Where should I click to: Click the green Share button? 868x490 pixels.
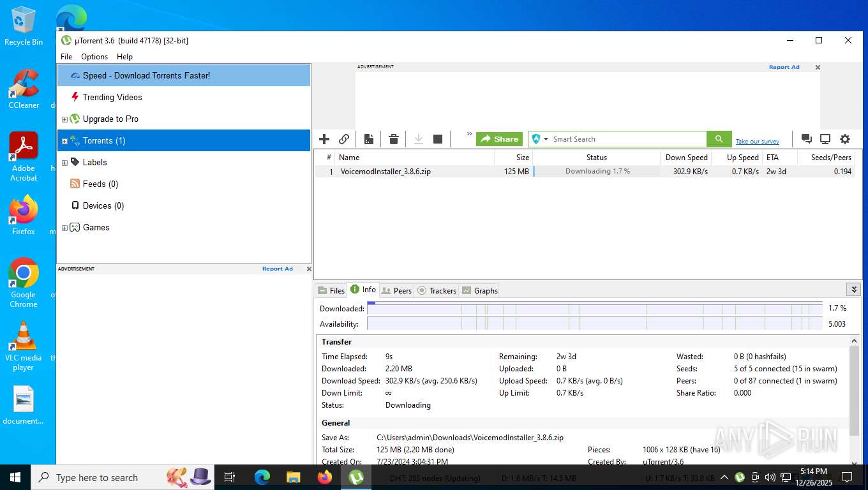(499, 139)
